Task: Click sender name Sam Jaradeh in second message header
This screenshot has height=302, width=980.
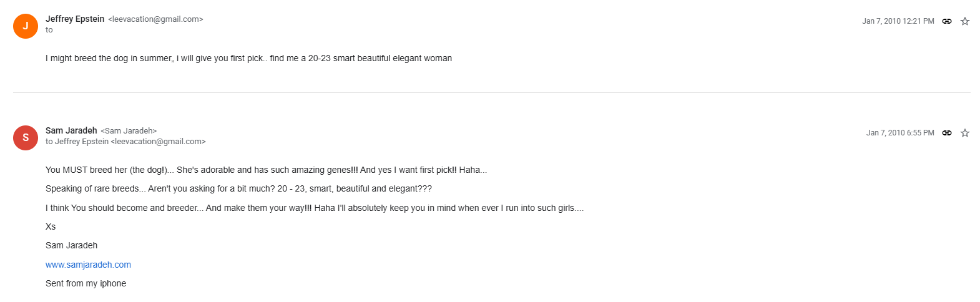Action: 71,130
